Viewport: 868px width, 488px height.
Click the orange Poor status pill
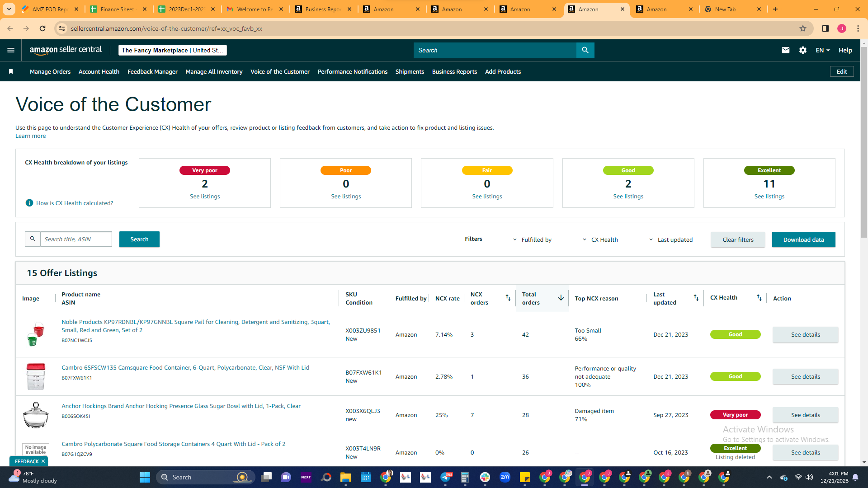pyautogui.click(x=346, y=170)
